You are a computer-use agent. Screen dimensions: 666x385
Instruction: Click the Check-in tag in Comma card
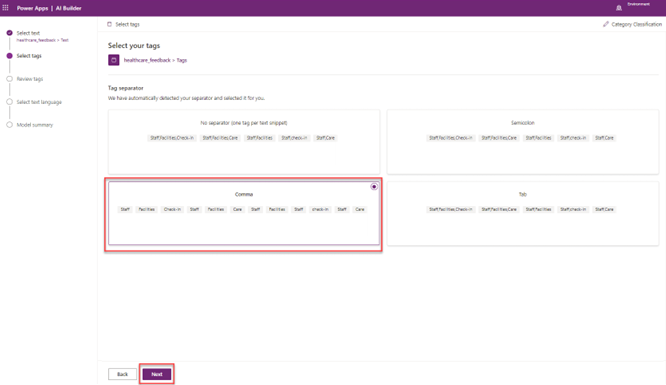(172, 209)
